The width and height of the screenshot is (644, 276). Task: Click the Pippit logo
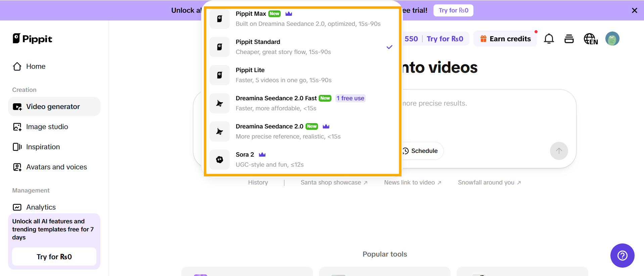[x=32, y=39]
